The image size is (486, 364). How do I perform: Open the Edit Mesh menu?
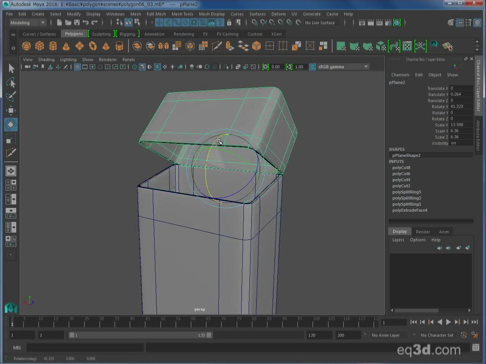(x=156, y=14)
